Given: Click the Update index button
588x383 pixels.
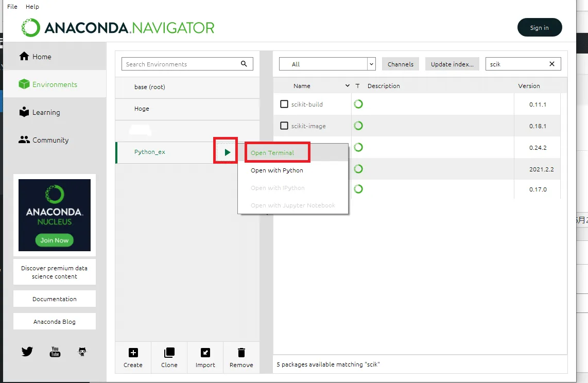Looking at the screenshot, I should point(452,64).
